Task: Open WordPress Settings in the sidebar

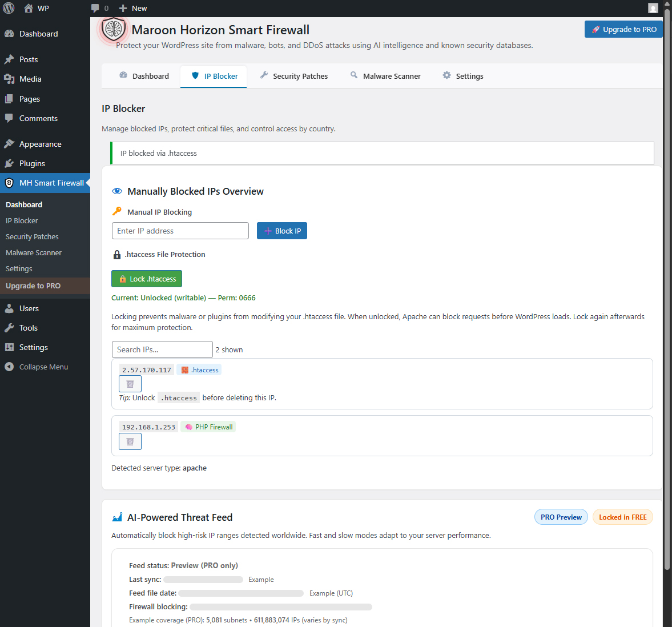Action: tap(45, 347)
